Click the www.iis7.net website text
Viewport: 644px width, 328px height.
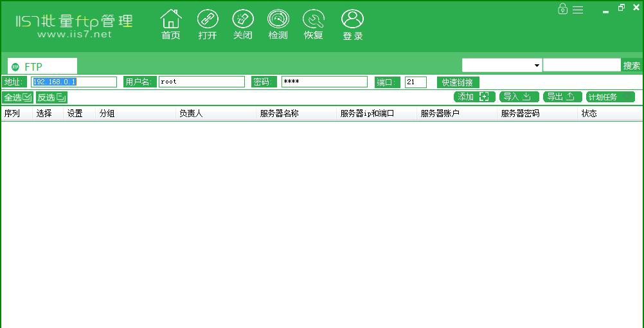tap(75, 35)
